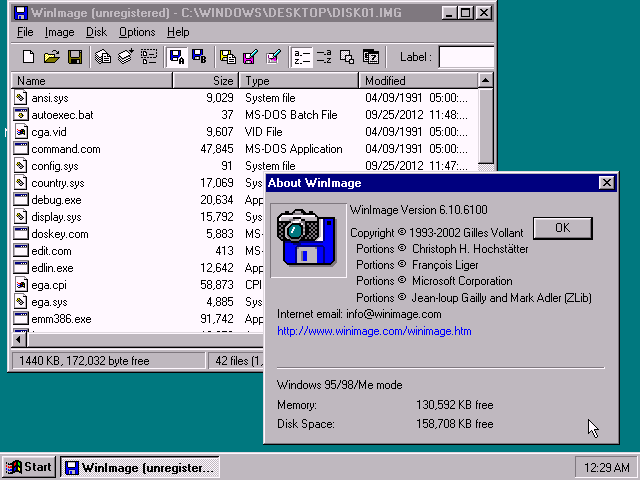Sort list by Type column header
The image size is (640, 480).
click(299, 80)
